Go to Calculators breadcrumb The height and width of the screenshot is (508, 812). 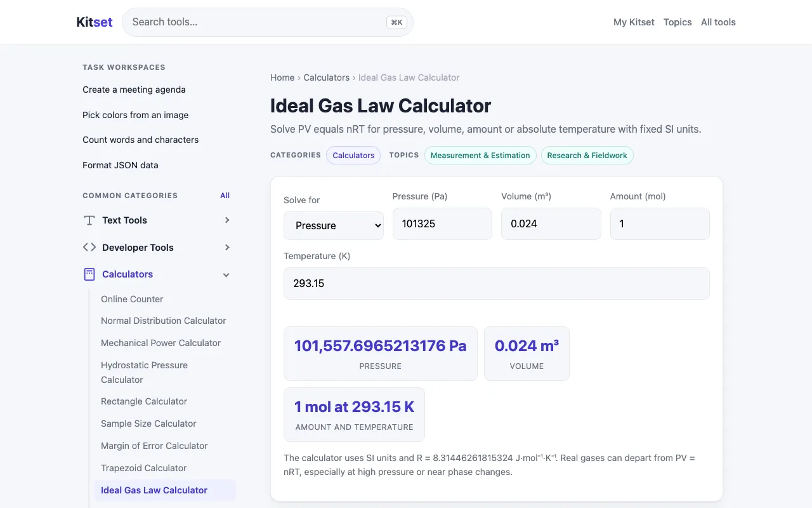click(326, 77)
